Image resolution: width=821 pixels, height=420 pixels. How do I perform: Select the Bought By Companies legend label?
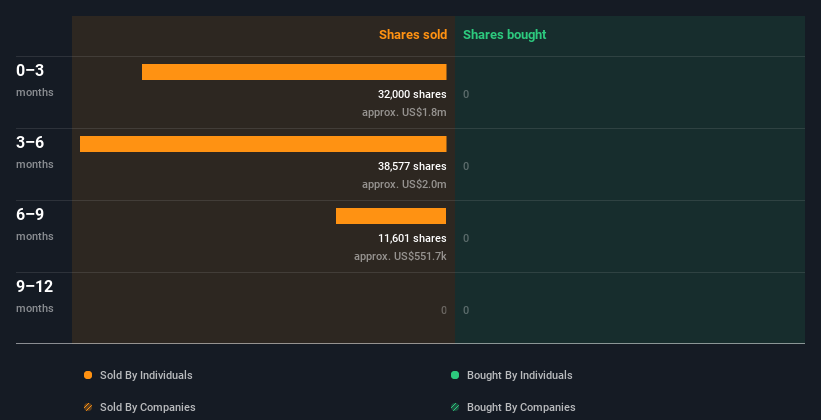click(521, 407)
